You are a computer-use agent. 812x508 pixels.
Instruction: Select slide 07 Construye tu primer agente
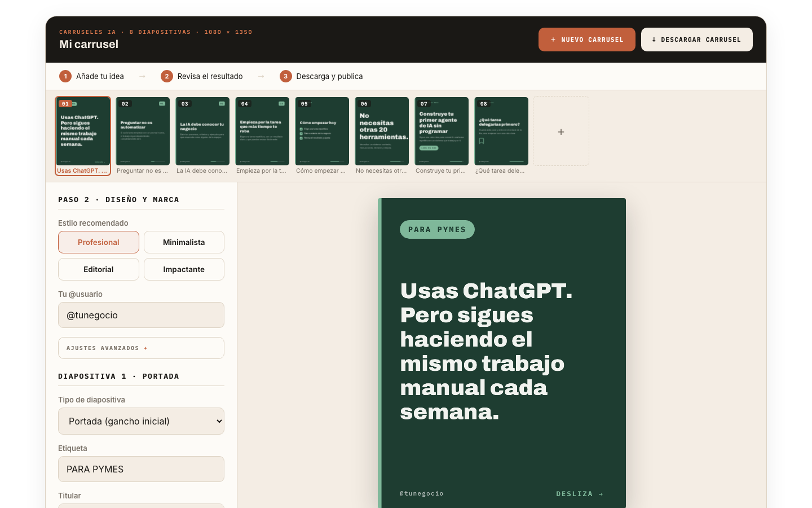tap(442, 136)
